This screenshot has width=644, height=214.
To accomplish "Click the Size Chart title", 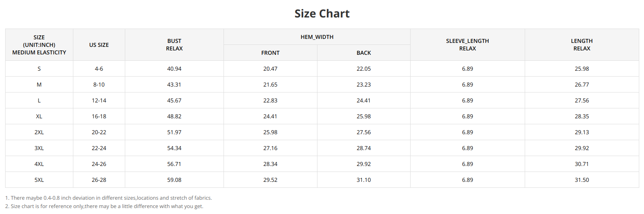I will (x=322, y=14).
